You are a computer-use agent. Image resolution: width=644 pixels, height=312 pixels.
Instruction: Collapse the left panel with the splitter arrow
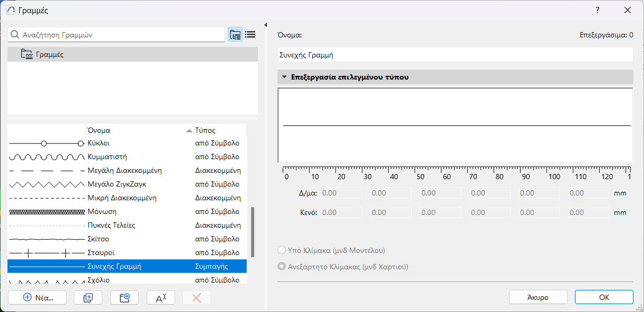[265, 25]
